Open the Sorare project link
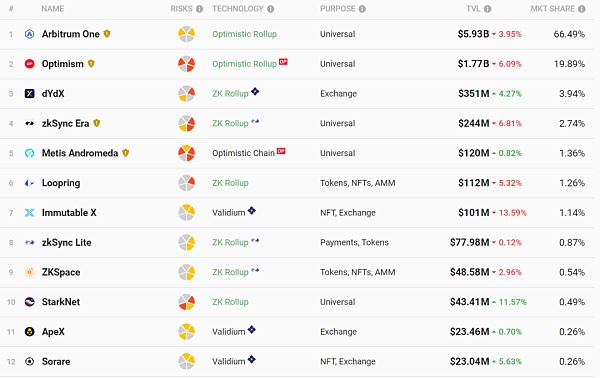This screenshot has height=378, width=600. (x=56, y=362)
